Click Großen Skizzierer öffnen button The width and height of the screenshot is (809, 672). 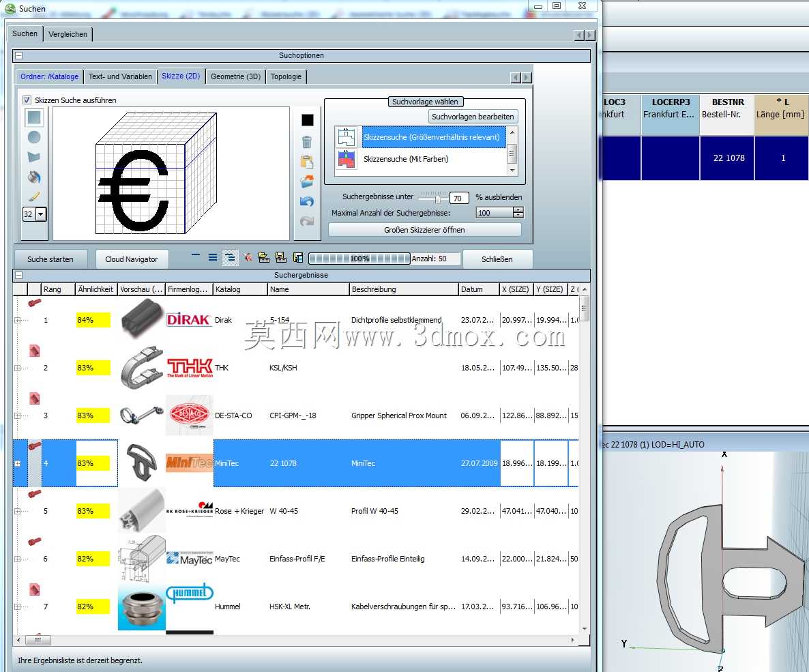coord(424,230)
